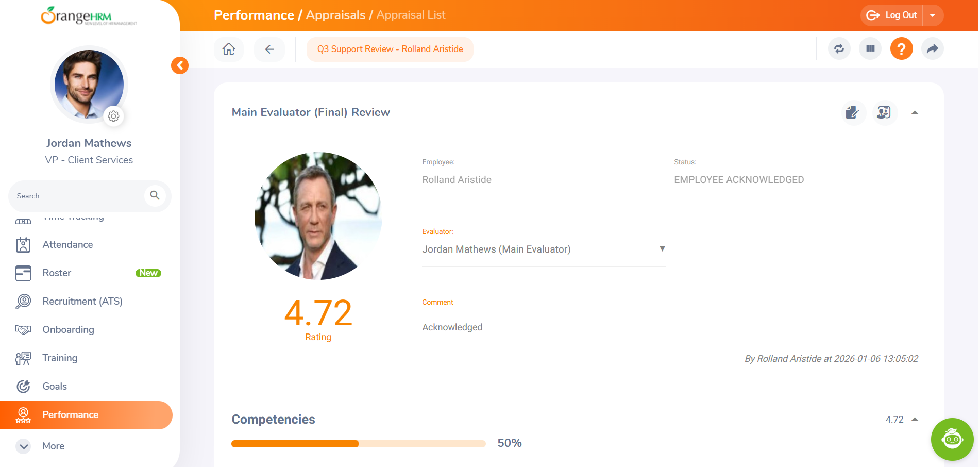
Task: Click the Log Out button
Action: (x=893, y=15)
